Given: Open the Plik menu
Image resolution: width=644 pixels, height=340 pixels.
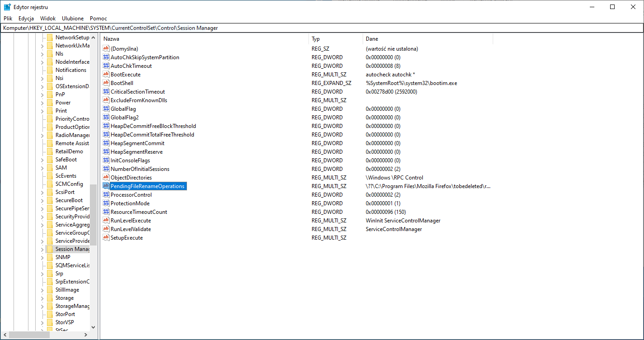Looking at the screenshot, I should pyautogui.click(x=8, y=19).
